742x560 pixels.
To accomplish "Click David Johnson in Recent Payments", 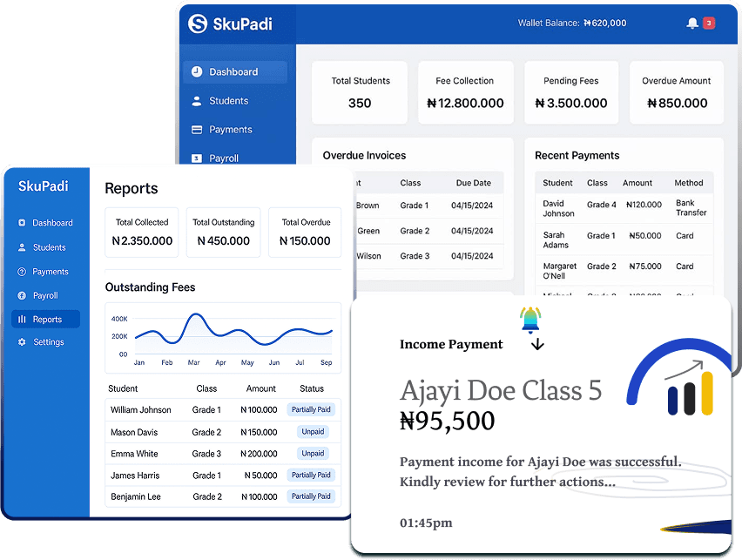I will pyautogui.click(x=558, y=208).
